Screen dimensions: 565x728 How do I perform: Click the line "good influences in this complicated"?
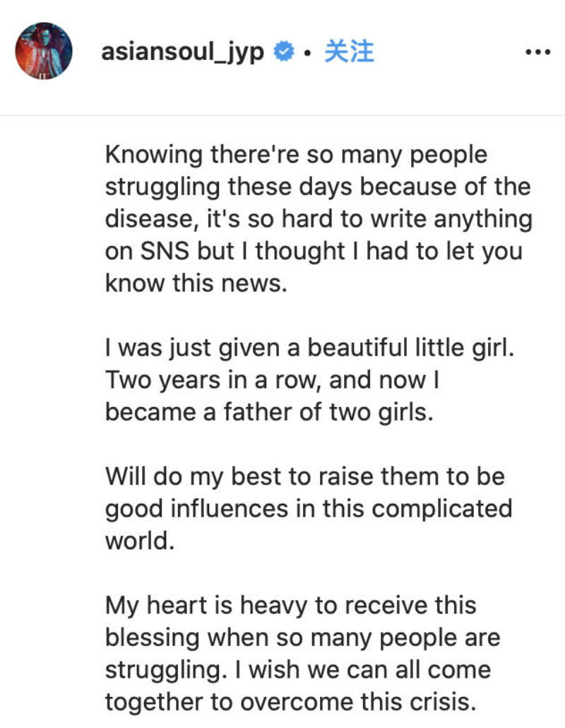[309, 508]
